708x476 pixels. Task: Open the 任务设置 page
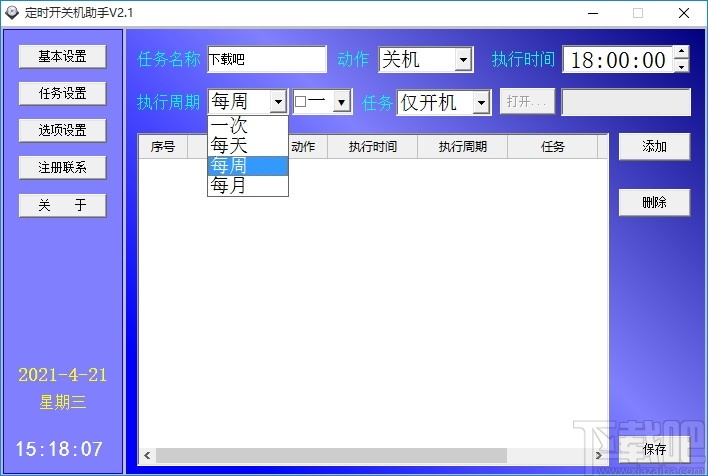pos(62,93)
